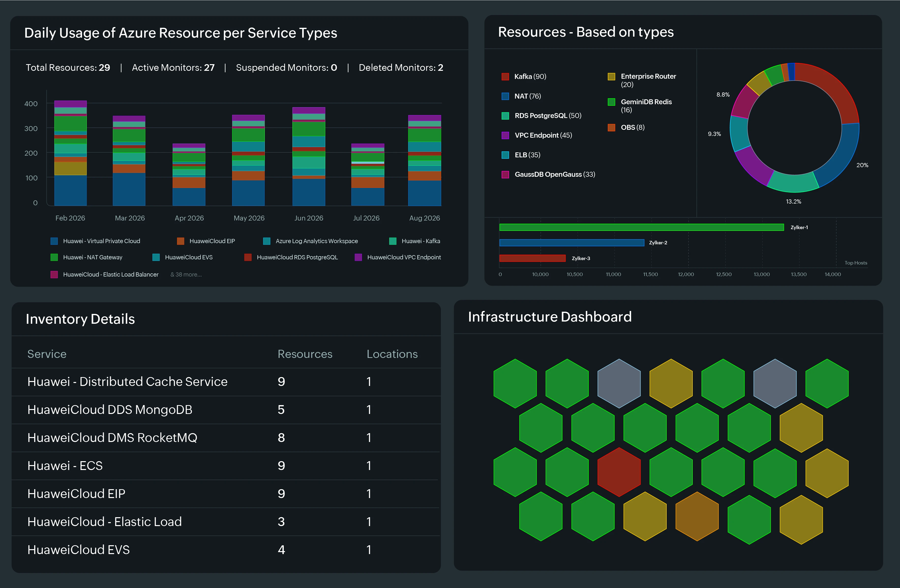
Task: Click the HuaweiCloud EIP legend swatch
Action: [180, 241]
